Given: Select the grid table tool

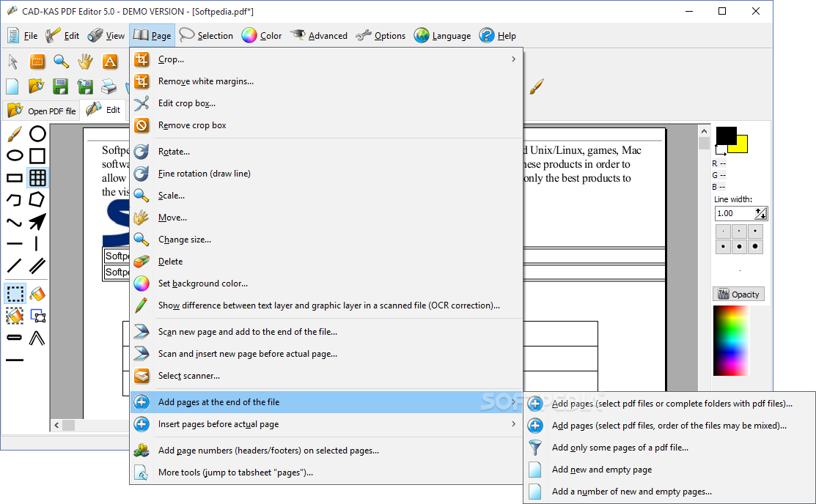Looking at the screenshot, I should [x=37, y=177].
